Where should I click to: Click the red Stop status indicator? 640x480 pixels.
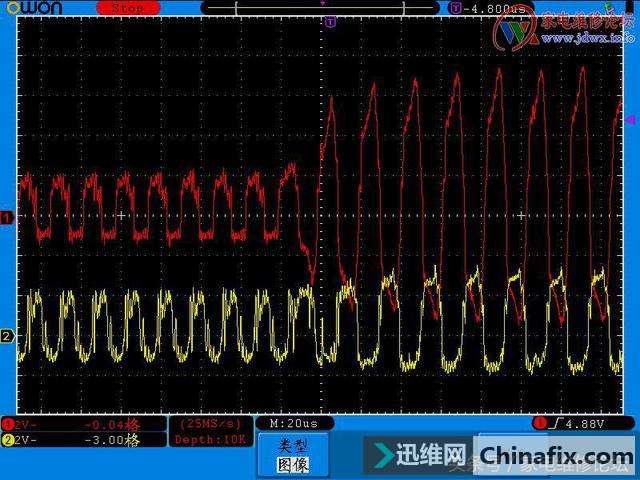point(127,8)
